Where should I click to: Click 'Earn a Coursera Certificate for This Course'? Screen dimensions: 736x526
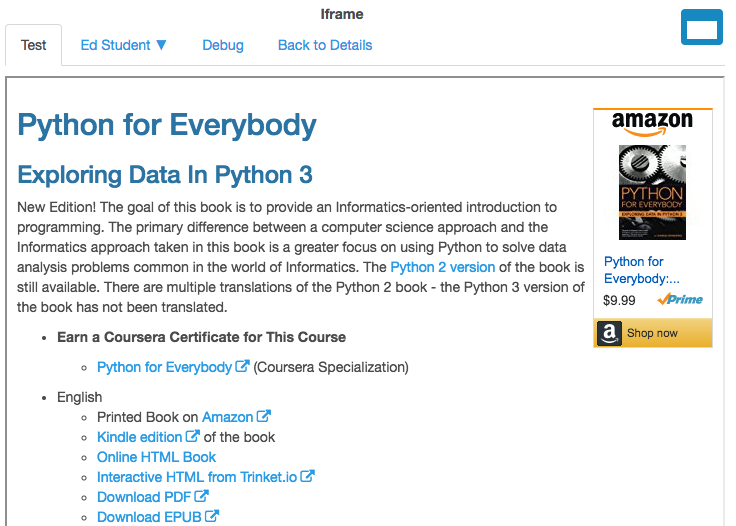[201, 337]
